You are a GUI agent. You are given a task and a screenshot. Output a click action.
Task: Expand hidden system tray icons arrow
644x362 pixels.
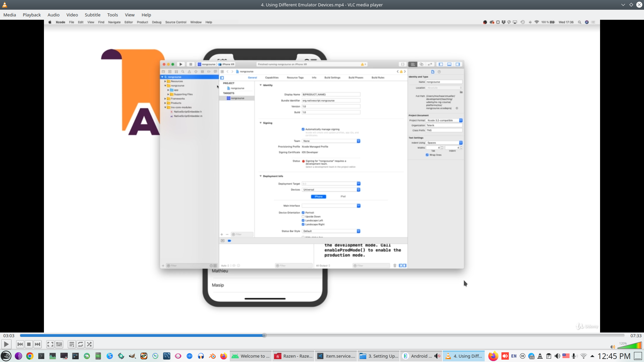coord(592,356)
